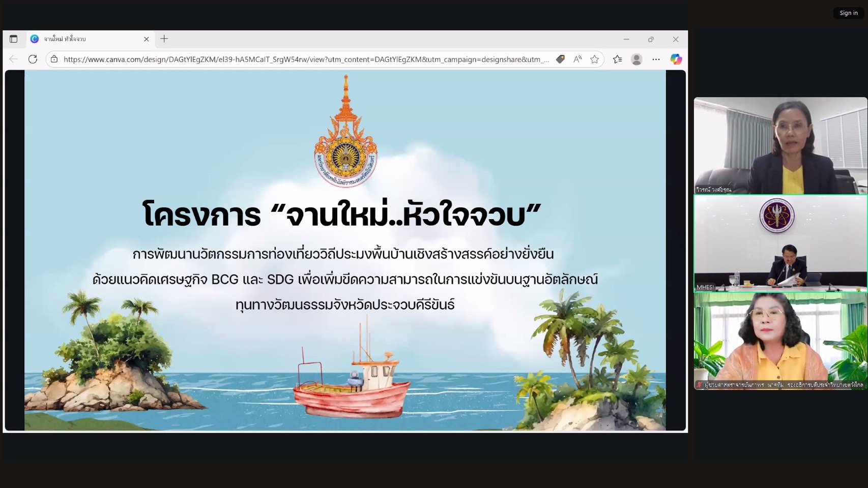The width and height of the screenshot is (868, 488).
Task: Close the จานใหม่ หัวใจจวบ tab
Action: 146,39
